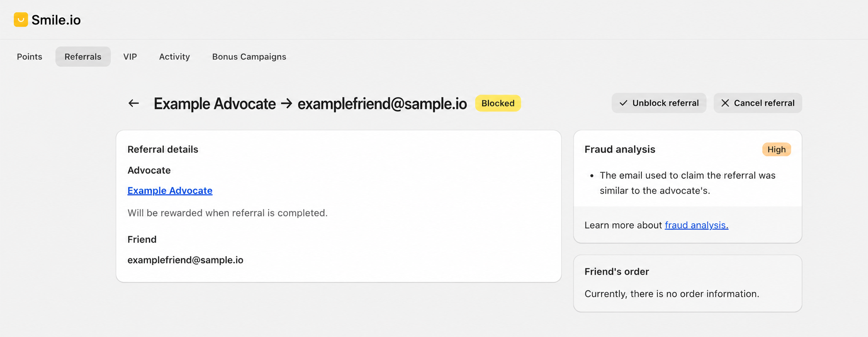The image size is (868, 337).
Task: Click the fraud reason about similar email
Action: [x=688, y=183]
